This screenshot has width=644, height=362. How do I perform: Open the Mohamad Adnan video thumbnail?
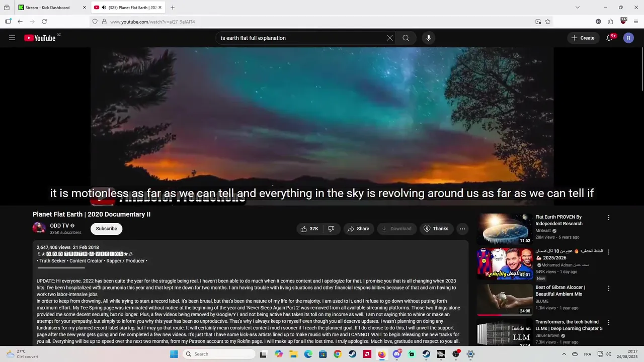505,263
